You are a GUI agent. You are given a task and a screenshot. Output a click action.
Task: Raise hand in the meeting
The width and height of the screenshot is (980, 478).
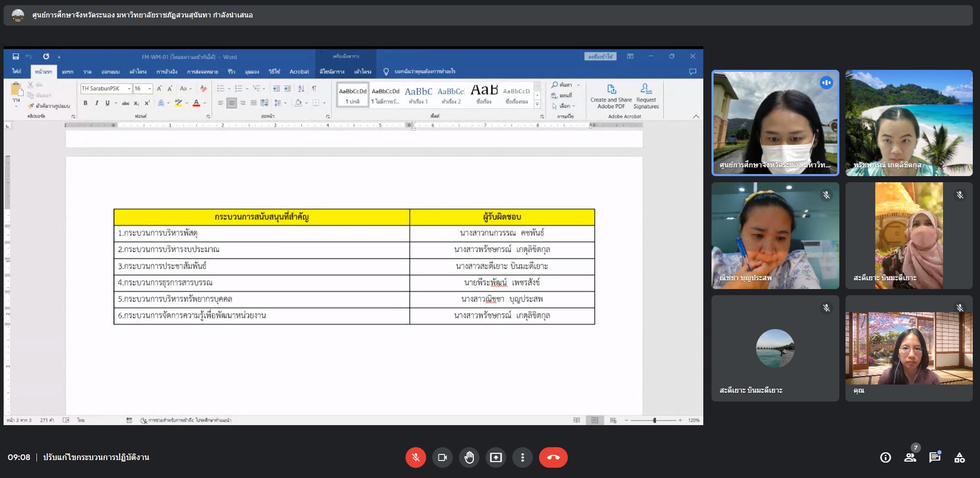coord(469,457)
